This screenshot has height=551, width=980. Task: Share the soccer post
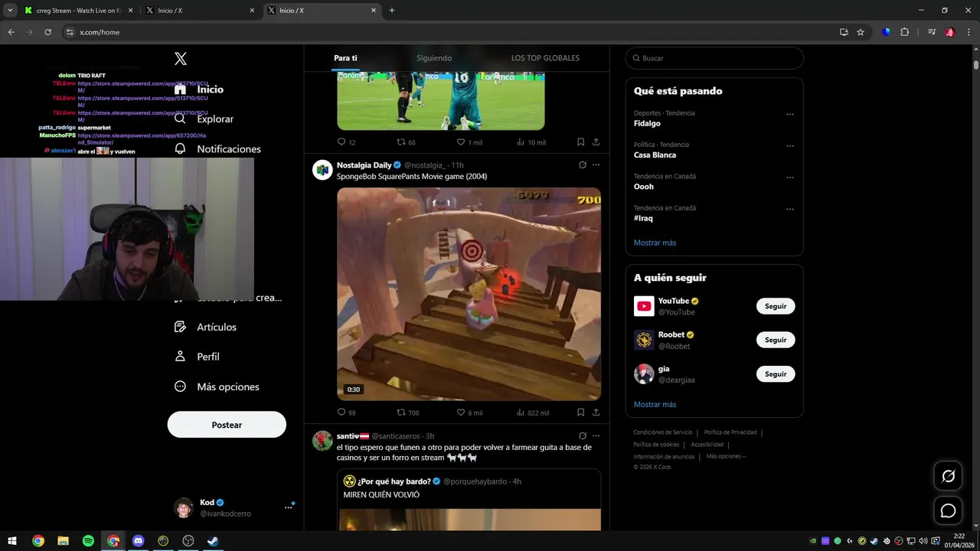596,142
